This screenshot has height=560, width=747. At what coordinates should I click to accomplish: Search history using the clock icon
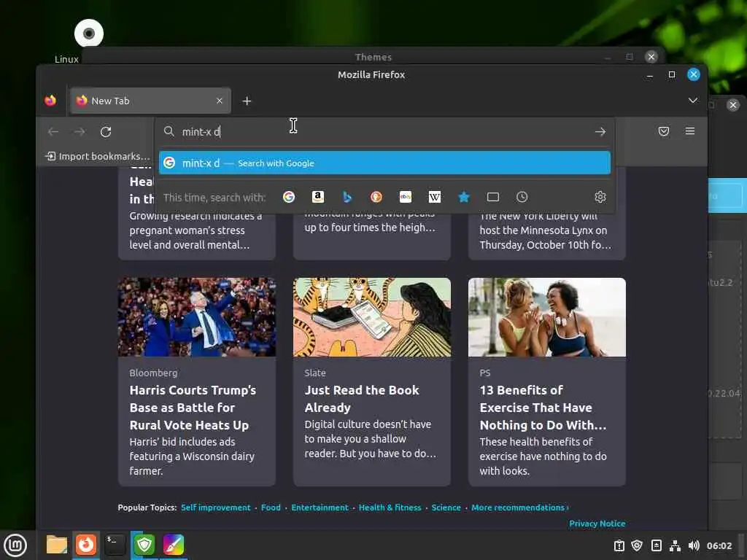[522, 197]
